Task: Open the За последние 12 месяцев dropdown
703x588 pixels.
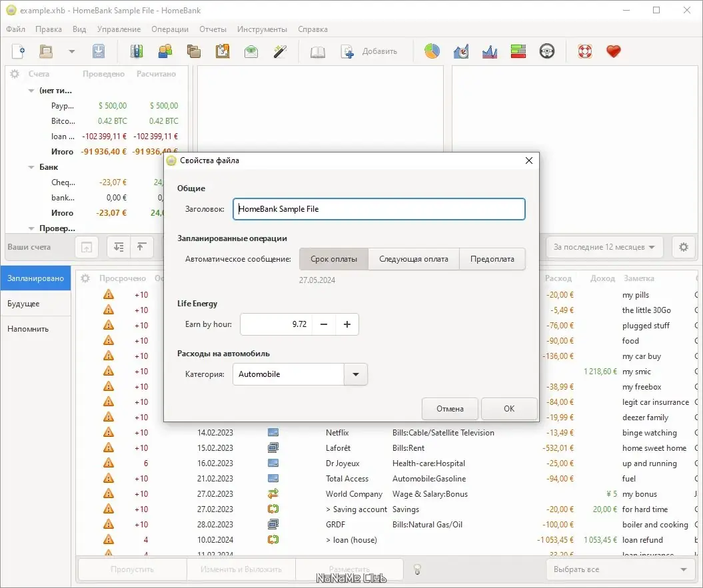Action: click(x=604, y=247)
